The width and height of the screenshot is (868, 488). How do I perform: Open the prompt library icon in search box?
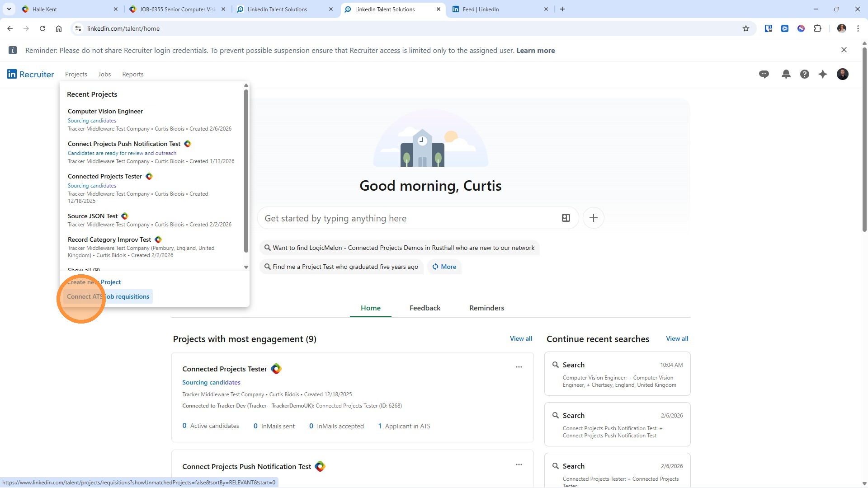(566, 218)
